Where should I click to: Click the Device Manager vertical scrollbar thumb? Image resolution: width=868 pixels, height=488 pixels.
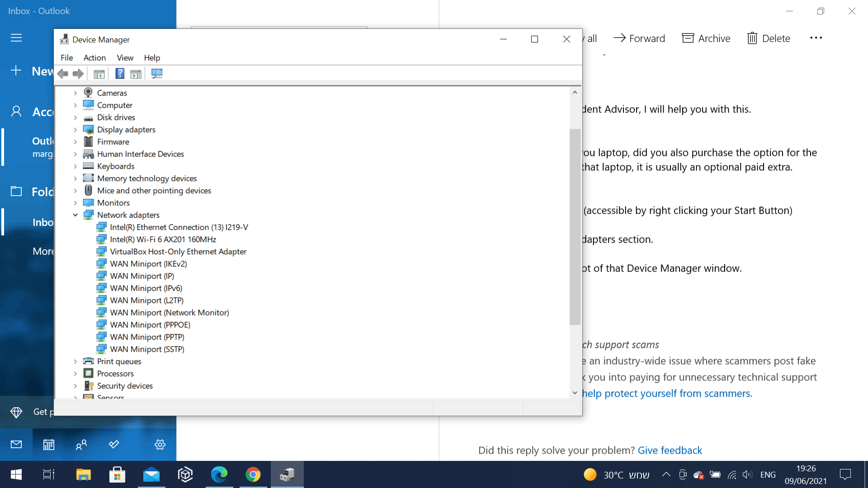(x=575, y=226)
